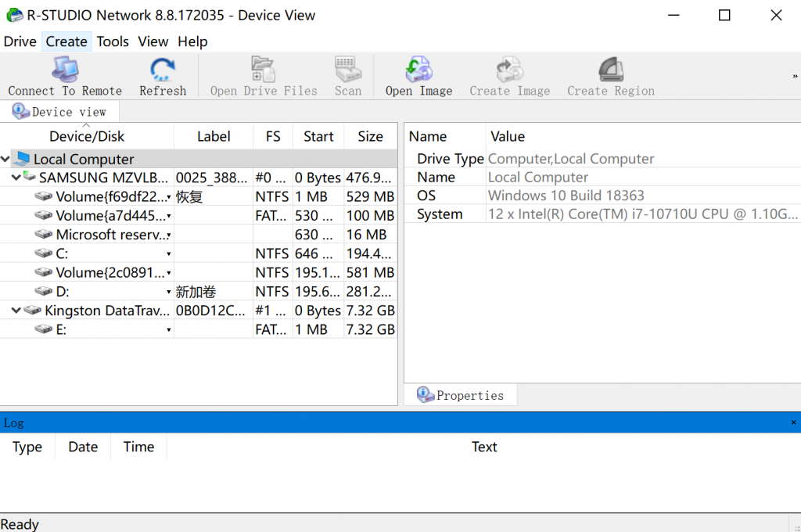Open dropdown arrow for Volume{f69df22

coord(169,196)
